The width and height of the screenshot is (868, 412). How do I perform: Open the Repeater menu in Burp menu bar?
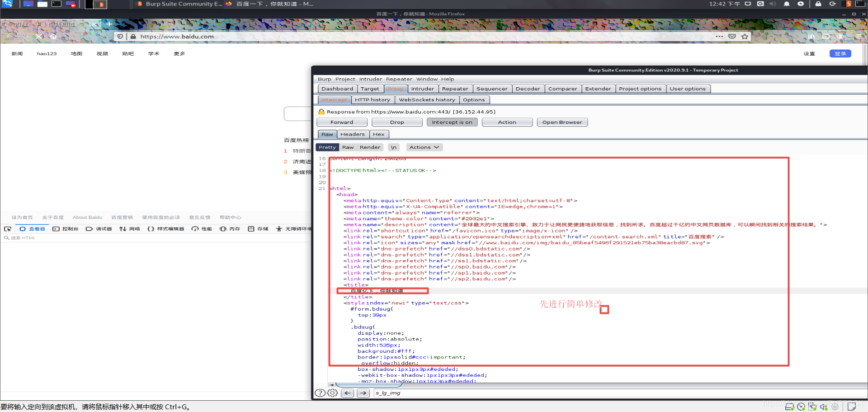click(399, 79)
